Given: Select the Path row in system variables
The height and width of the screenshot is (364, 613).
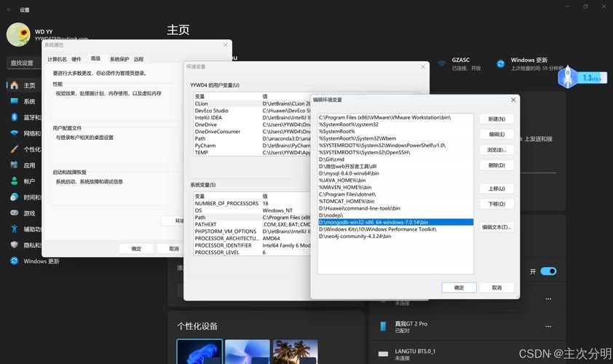Looking at the screenshot, I should coord(252,218).
